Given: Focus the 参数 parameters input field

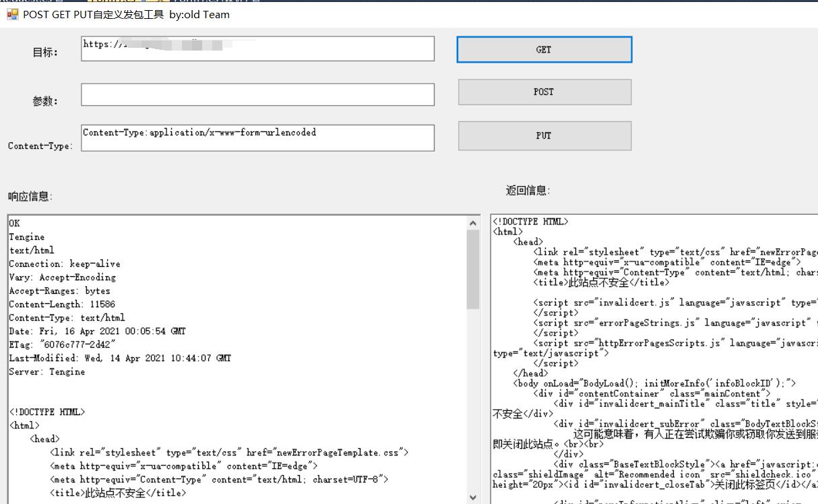Looking at the screenshot, I should (257, 94).
